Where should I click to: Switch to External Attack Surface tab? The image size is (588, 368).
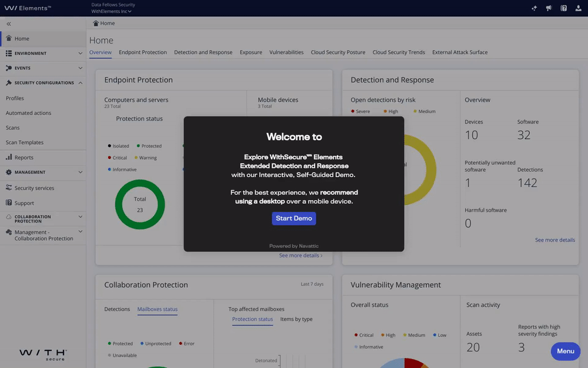click(x=460, y=52)
